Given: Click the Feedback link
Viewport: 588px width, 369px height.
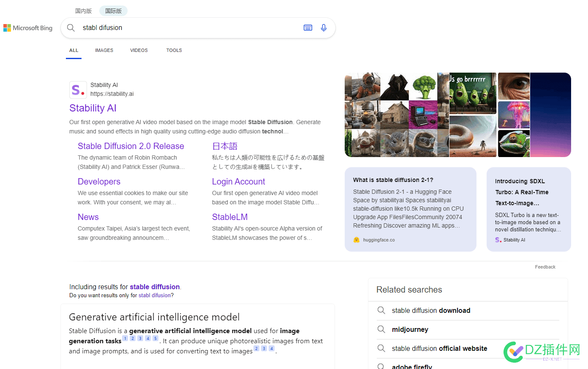Looking at the screenshot, I should (545, 267).
